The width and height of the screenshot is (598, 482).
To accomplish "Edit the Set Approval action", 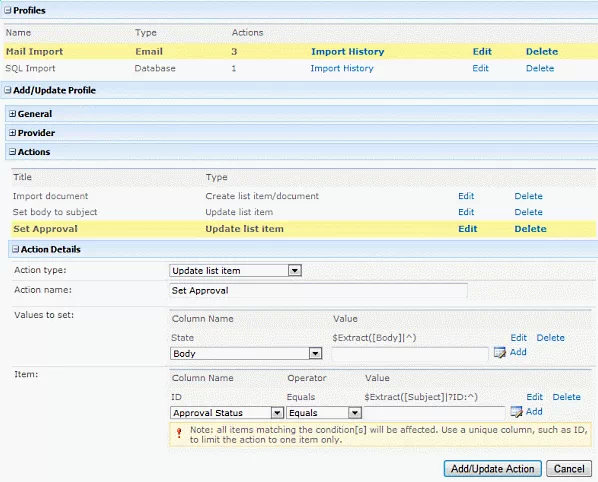I will (468, 229).
